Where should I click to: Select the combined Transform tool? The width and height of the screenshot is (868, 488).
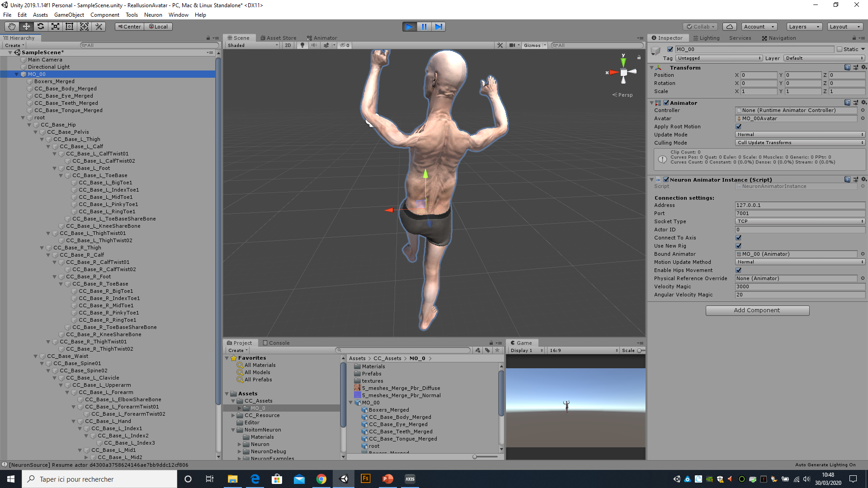84,27
